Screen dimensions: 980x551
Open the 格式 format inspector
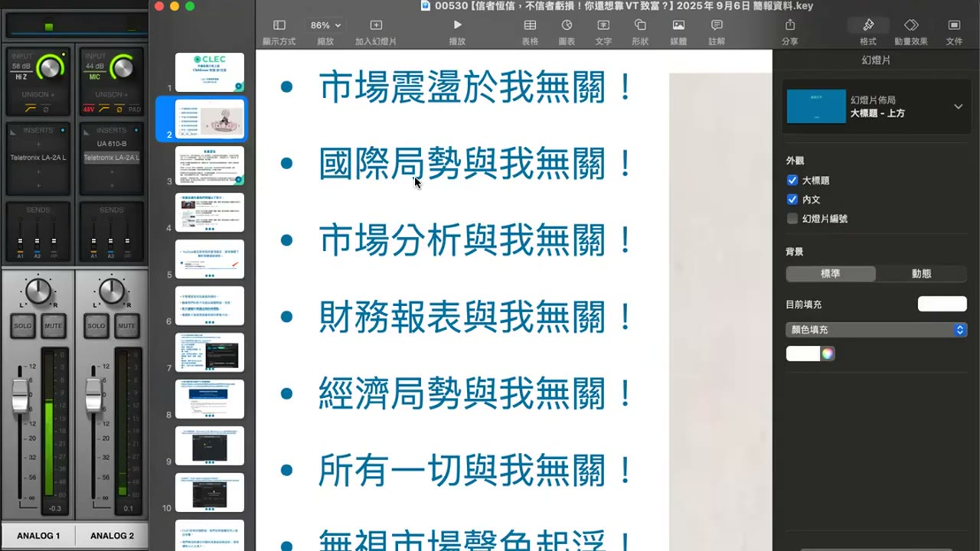coord(868,25)
